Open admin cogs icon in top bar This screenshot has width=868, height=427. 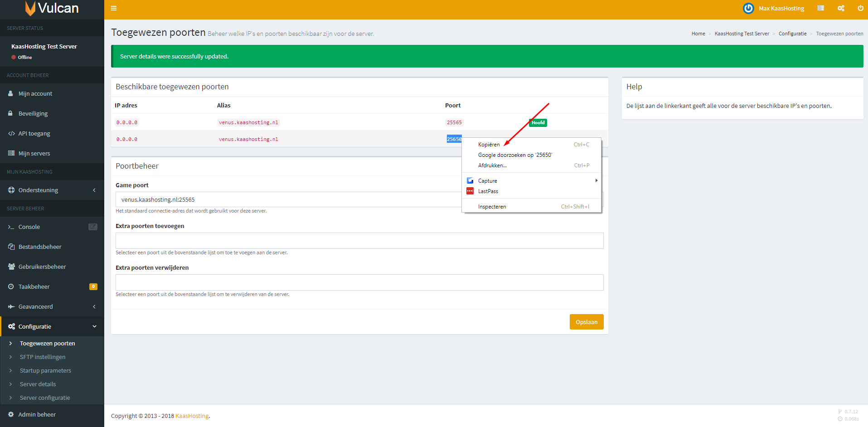coord(841,8)
